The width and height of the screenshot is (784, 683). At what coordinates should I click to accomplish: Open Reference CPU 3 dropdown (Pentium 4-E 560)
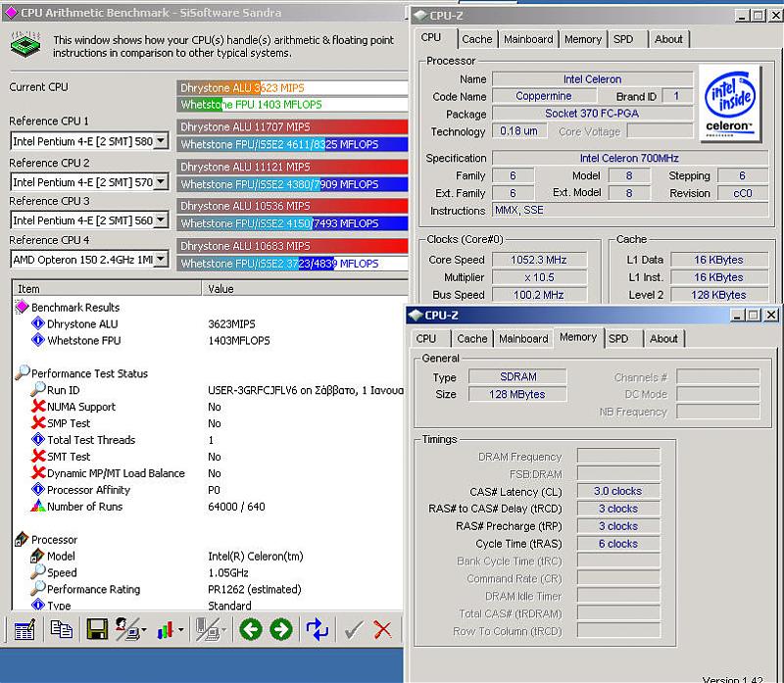(x=161, y=220)
